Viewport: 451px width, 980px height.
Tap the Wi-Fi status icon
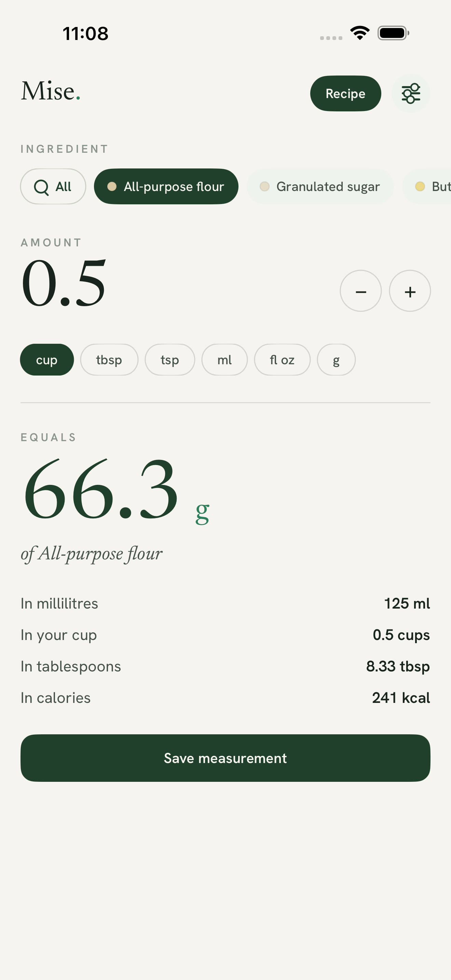point(360,33)
